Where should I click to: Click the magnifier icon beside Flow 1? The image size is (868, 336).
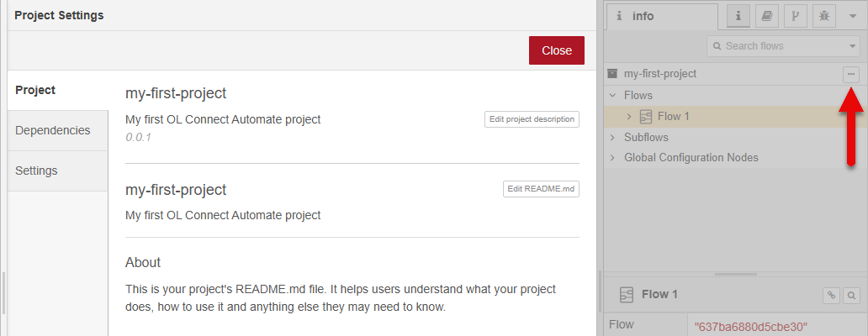pyautogui.click(x=851, y=295)
